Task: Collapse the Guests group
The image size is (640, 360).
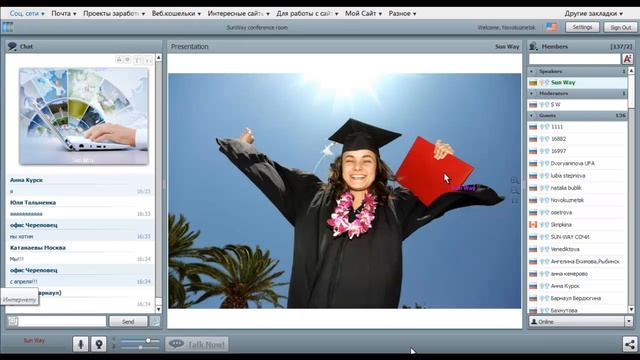Action: [x=531, y=116]
